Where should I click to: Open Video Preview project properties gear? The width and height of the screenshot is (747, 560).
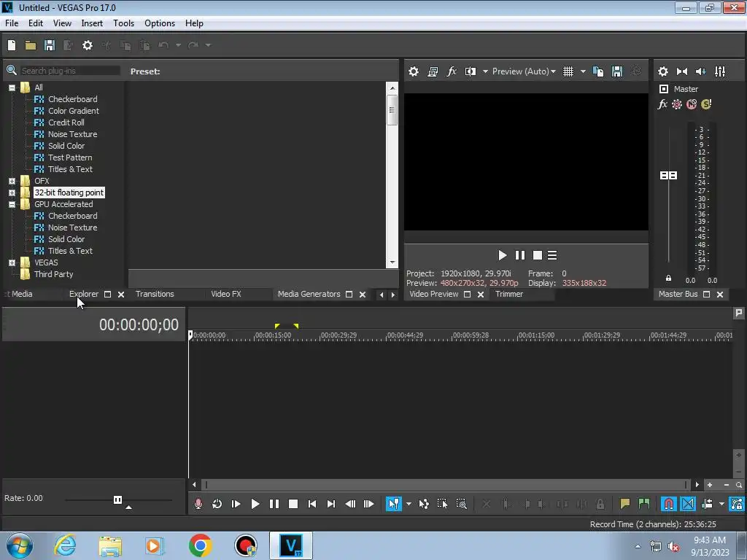tap(414, 71)
